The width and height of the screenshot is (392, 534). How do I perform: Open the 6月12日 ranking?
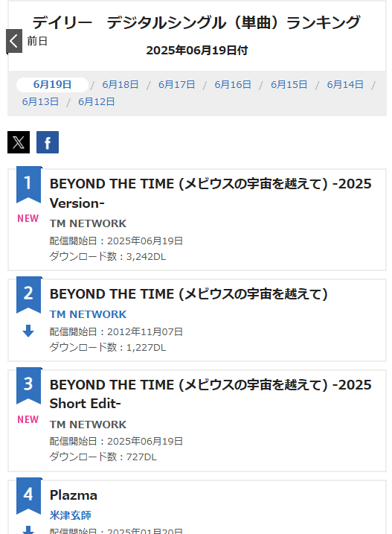coord(97,101)
